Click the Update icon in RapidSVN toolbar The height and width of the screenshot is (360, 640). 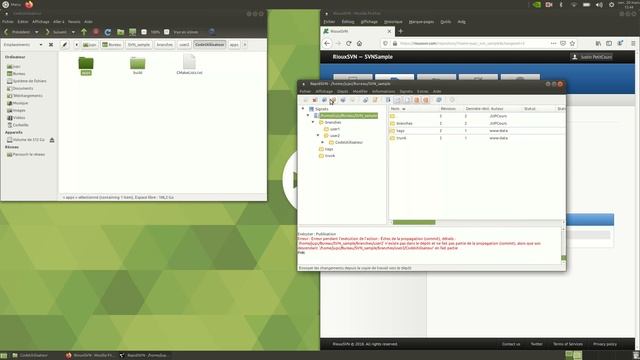tap(324, 100)
